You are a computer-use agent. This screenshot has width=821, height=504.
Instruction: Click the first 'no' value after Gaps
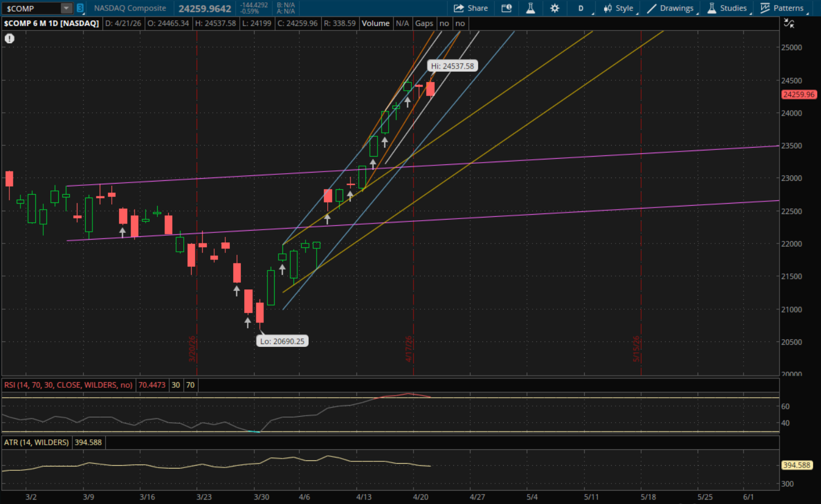(x=444, y=23)
